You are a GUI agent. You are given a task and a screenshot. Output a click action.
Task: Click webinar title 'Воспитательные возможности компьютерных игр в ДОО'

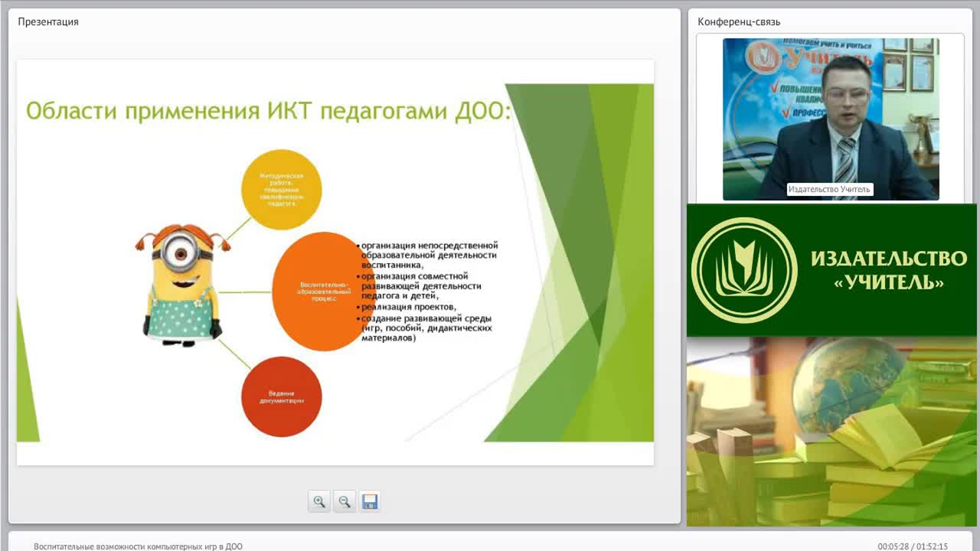pos(138,546)
